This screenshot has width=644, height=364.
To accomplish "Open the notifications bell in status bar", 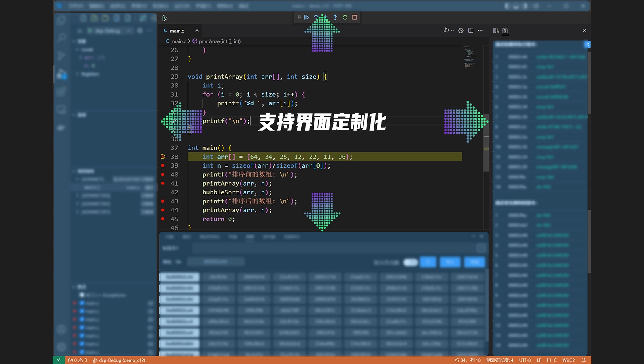I will [x=583, y=360].
